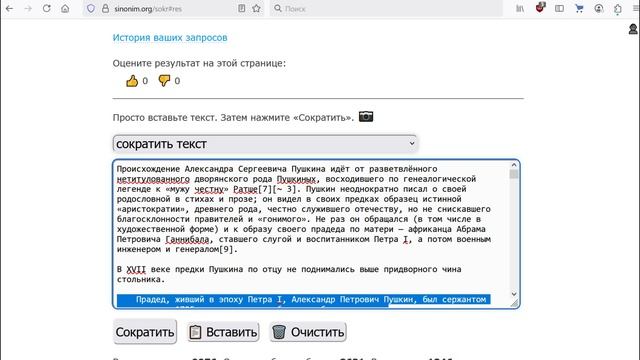640x360 pixels.
Task: Toggle the sidebar view icon
Action: tap(559, 8)
